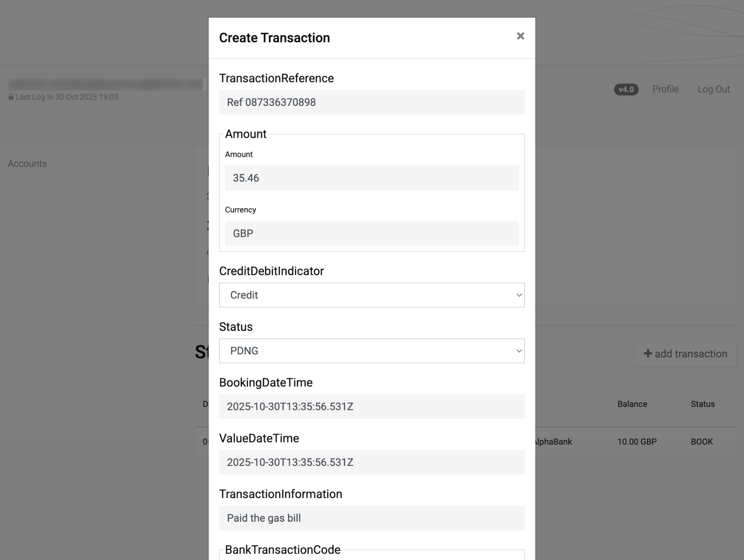This screenshot has height=560, width=744.
Task: Click the BankTransactionCode section label
Action: pyautogui.click(x=283, y=550)
